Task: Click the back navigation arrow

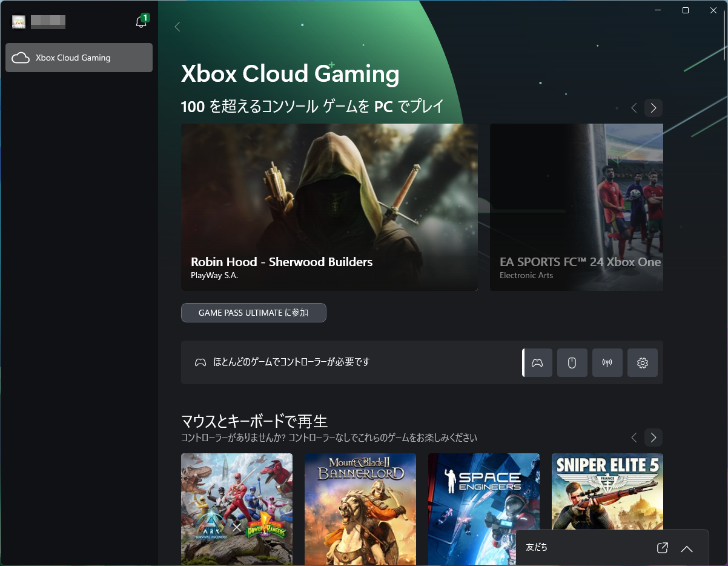Action: click(x=177, y=27)
